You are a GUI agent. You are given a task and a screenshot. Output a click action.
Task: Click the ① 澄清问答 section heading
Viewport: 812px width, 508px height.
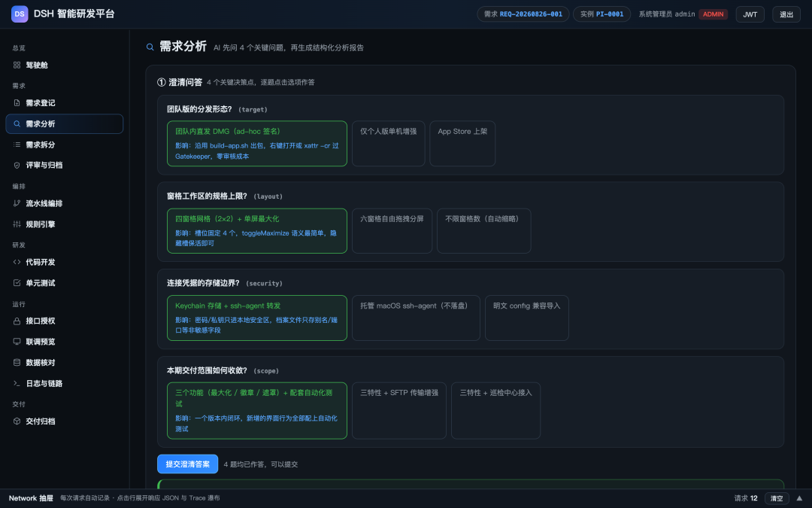(x=180, y=83)
